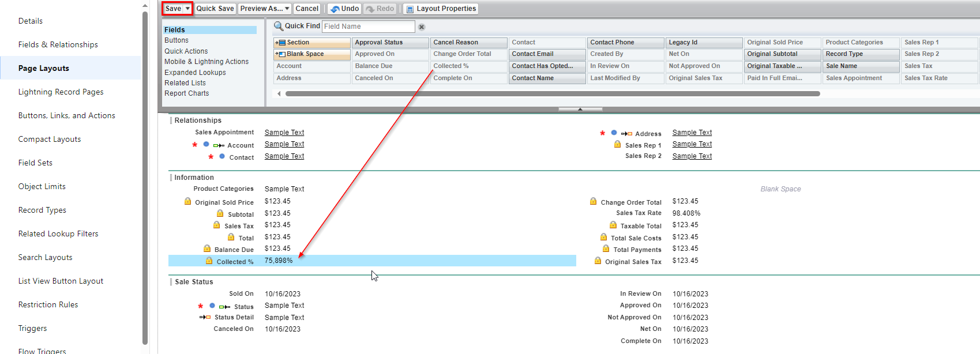Open Fields & Relationships in sidebar

point(58,44)
